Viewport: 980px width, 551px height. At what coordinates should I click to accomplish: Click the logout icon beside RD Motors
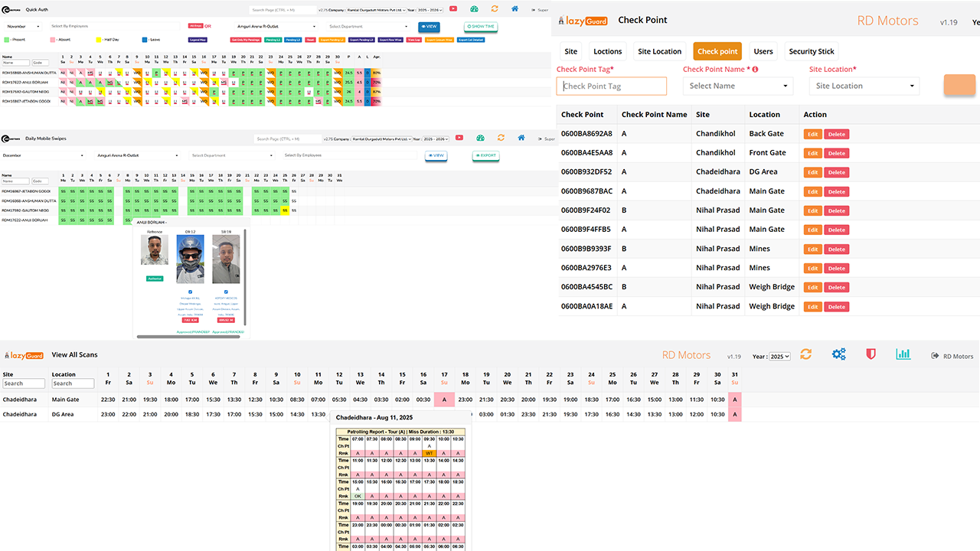(x=935, y=356)
